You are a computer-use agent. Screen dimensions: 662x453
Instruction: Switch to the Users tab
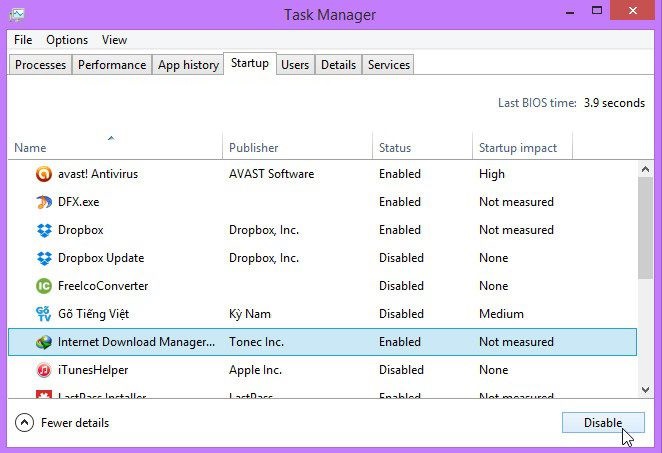[x=295, y=65]
